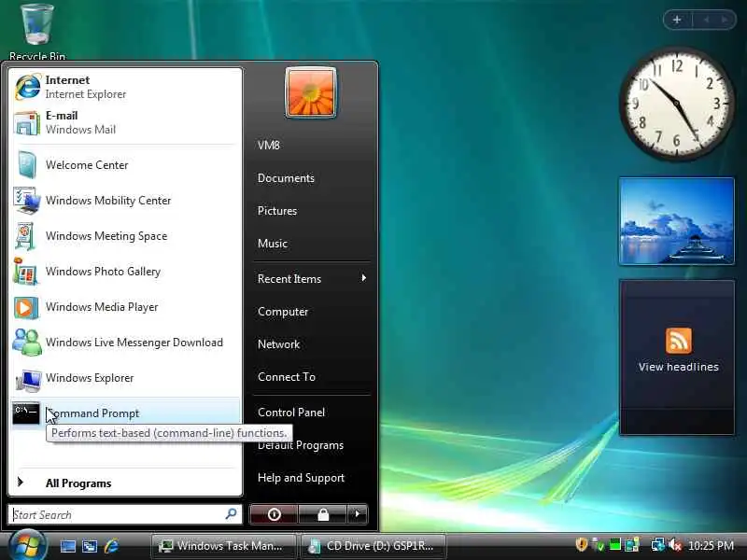Image resolution: width=747 pixels, height=560 pixels.
Task: Click Show Desktop in Quick Launch
Action: click(x=67, y=546)
